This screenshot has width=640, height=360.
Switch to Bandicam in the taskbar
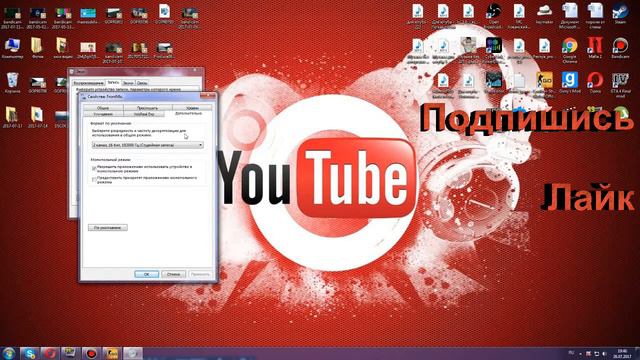point(91,353)
